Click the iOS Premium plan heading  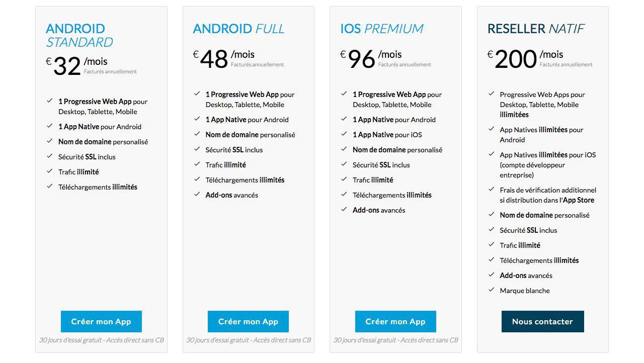tap(381, 29)
